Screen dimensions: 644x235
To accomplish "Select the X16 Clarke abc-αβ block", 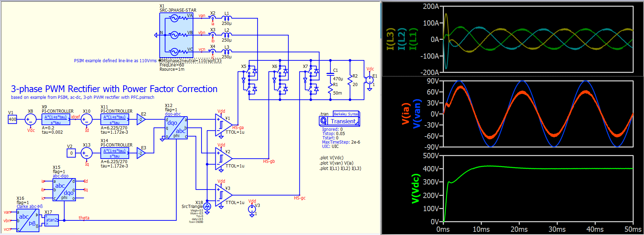I will pos(28,220).
